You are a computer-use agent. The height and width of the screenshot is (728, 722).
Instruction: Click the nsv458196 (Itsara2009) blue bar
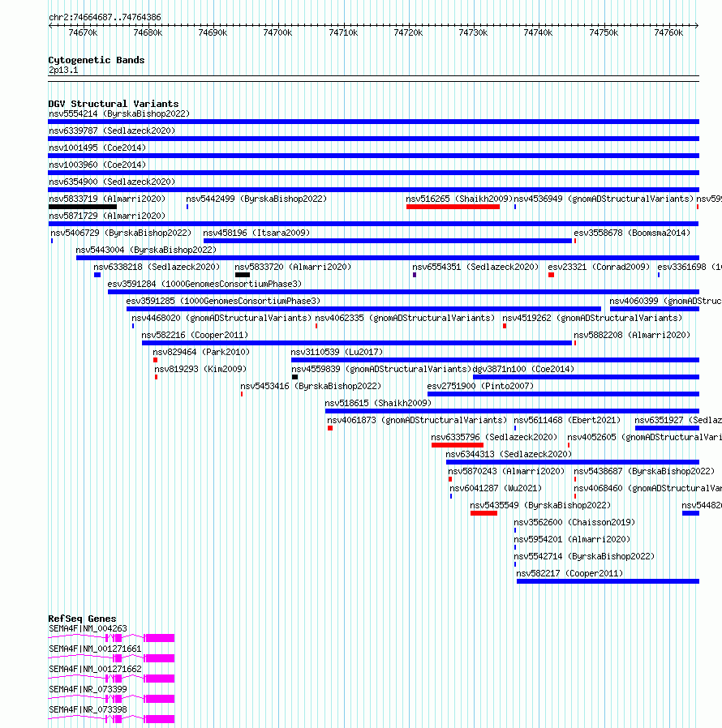[x=388, y=241]
